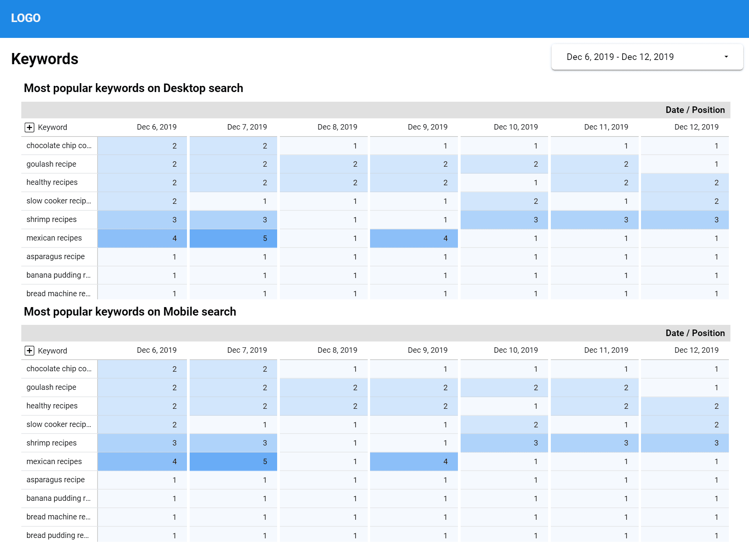Image resolution: width=749 pixels, height=560 pixels.
Task: Expand Keyword plus icon in Mobile table
Action: tap(29, 351)
